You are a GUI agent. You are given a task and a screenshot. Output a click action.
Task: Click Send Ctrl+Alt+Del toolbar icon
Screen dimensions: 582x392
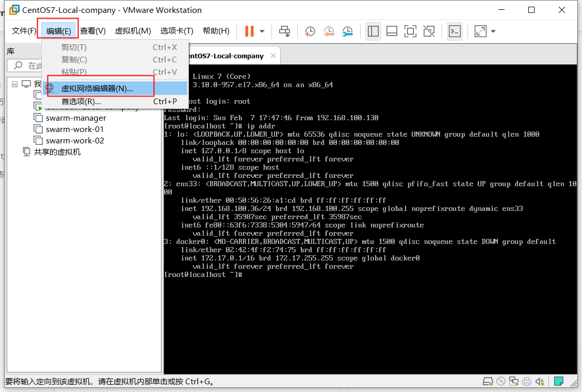284,31
